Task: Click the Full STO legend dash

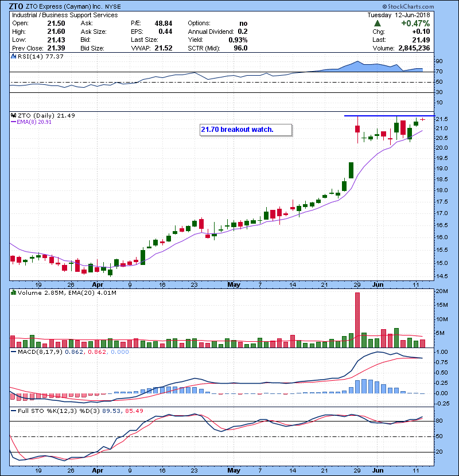Action: pos(13,411)
